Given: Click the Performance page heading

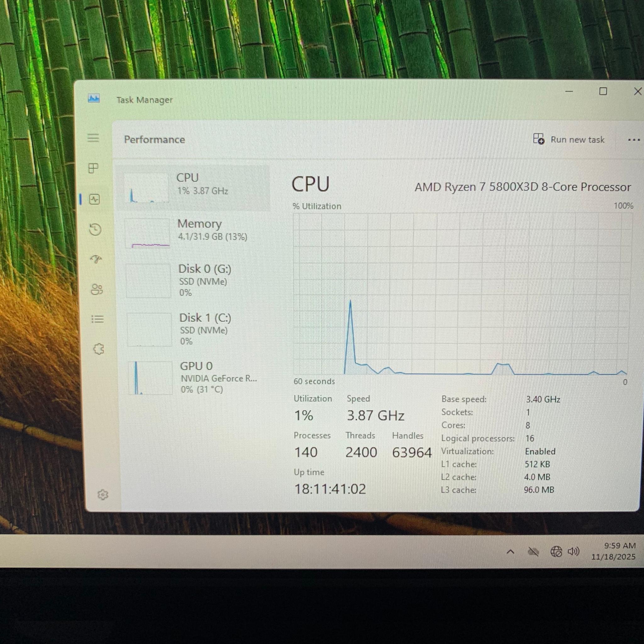Looking at the screenshot, I should (x=154, y=139).
